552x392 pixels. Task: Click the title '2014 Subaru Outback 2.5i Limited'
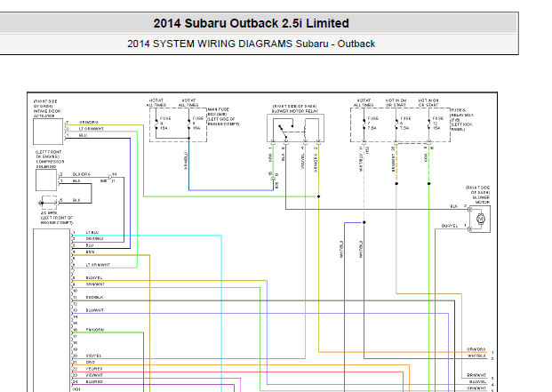(x=251, y=23)
